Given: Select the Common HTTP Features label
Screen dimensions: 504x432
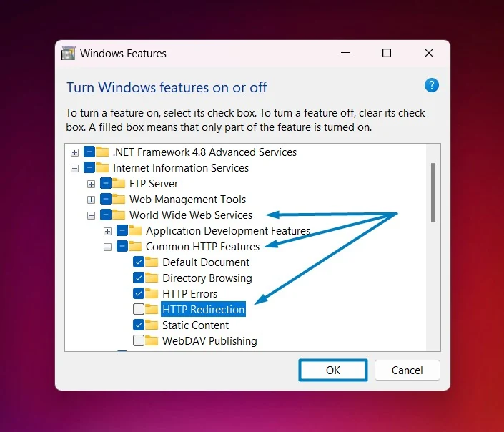Looking at the screenshot, I should click(x=202, y=247).
